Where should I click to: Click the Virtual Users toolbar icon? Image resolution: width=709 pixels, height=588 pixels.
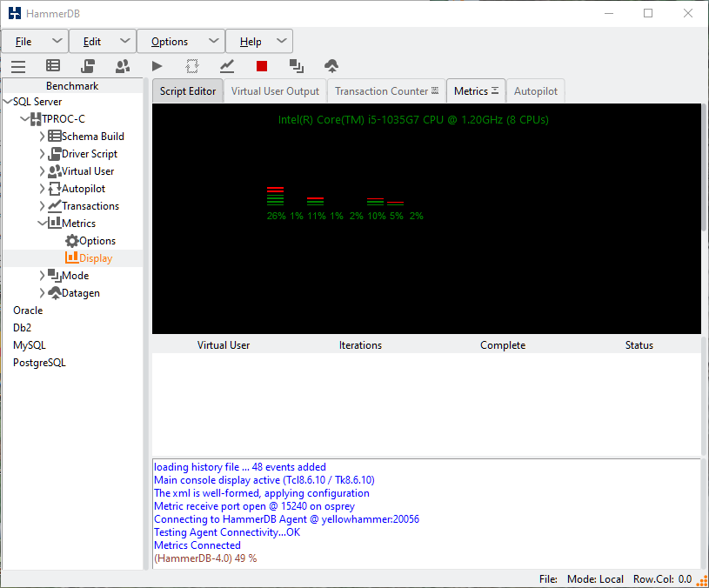tap(123, 66)
